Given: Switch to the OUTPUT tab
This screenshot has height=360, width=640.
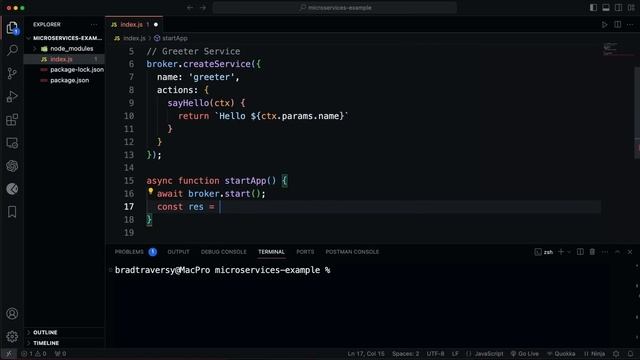Looking at the screenshot, I should pos(178,252).
